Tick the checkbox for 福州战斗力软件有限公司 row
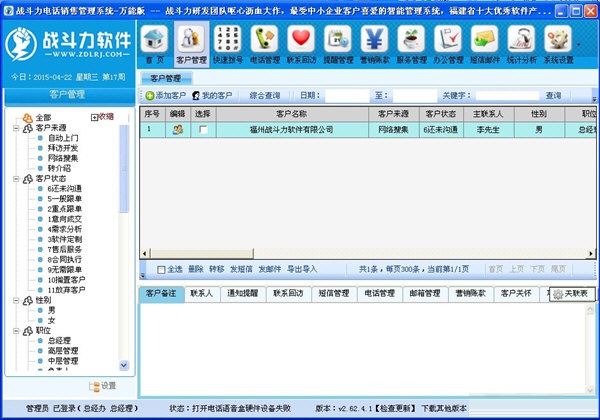600x420 pixels. point(203,130)
